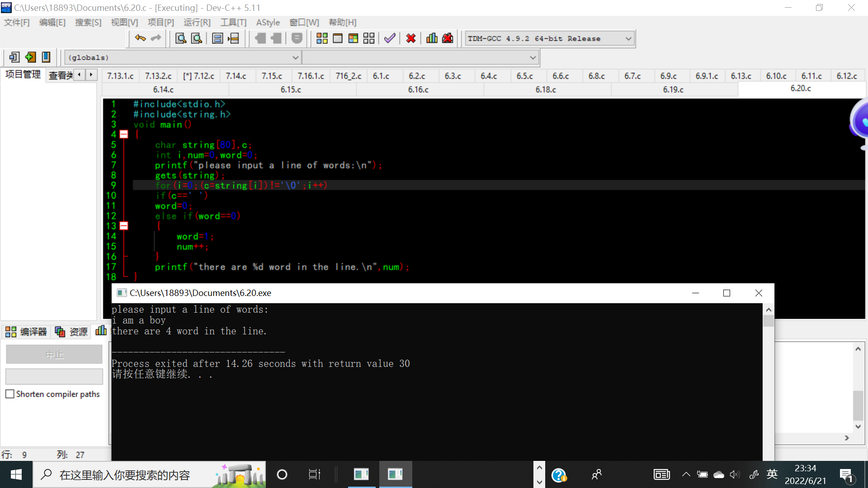Open the notification center icon
This screenshot has width=868, height=488.
[x=847, y=475]
